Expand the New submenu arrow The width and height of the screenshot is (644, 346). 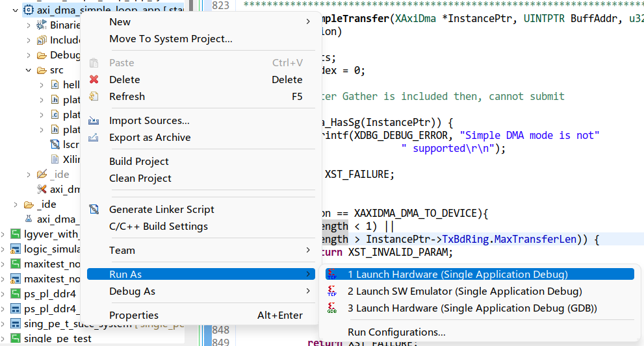click(308, 22)
